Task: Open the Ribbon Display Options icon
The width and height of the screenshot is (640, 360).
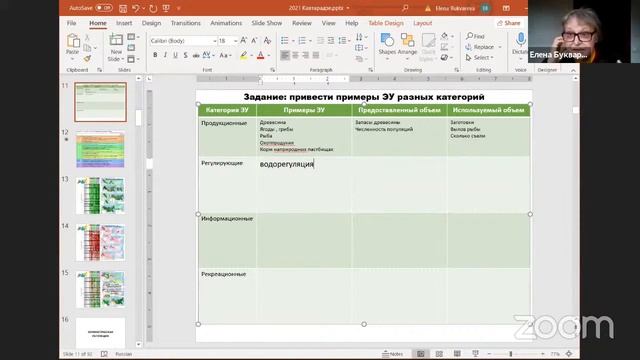Action: (x=506, y=8)
